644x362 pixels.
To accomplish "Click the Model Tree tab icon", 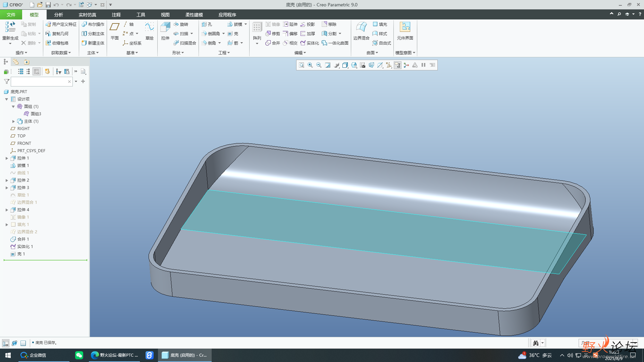I will 6,62.
